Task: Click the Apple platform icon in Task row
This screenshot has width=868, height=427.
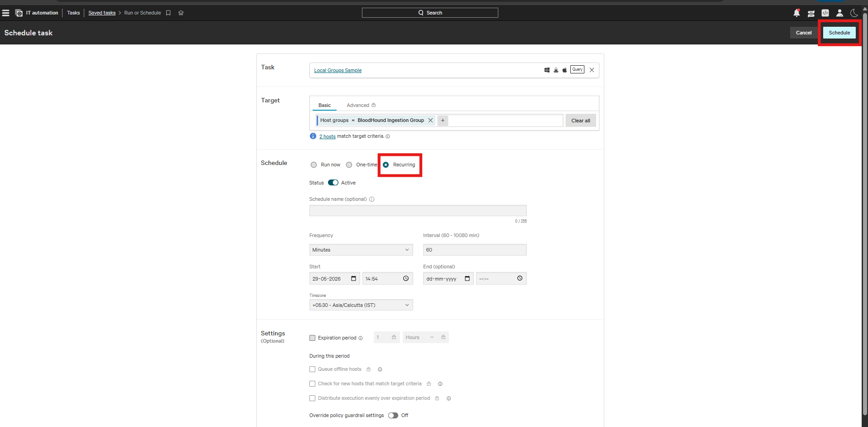Action: [x=564, y=70]
